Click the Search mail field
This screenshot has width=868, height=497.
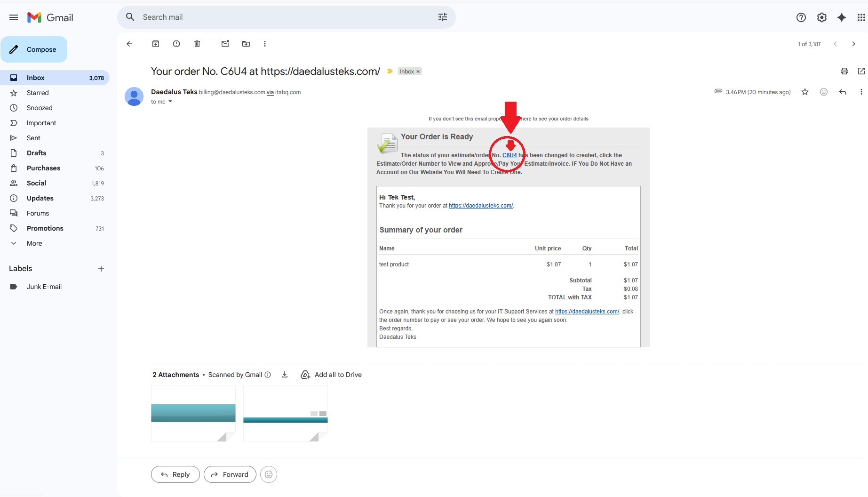(287, 17)
